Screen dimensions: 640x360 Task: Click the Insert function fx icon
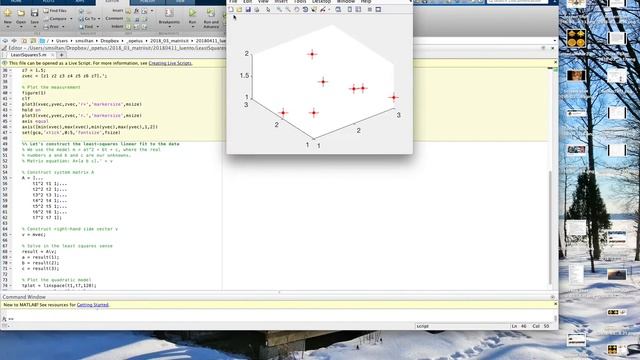[x=136, y=11]
